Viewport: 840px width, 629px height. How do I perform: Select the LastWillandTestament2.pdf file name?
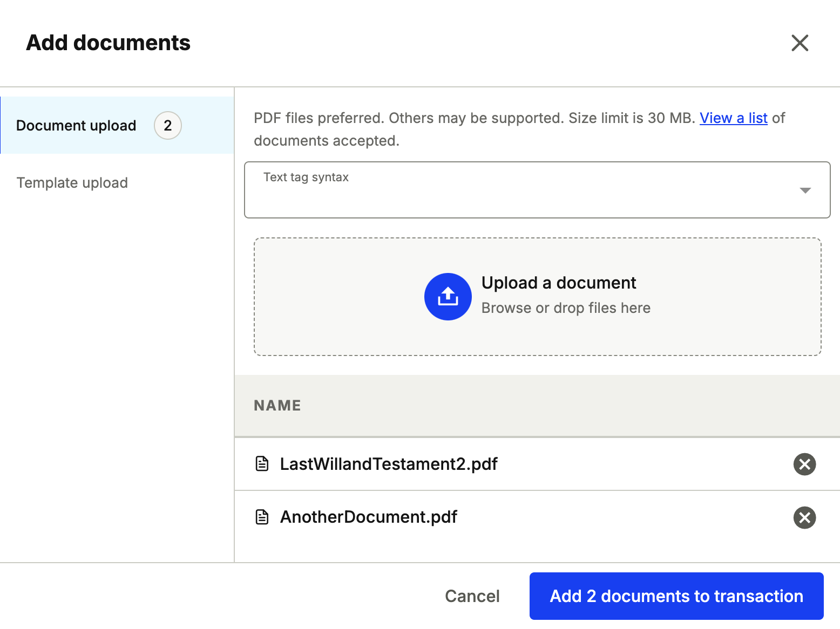388,464
